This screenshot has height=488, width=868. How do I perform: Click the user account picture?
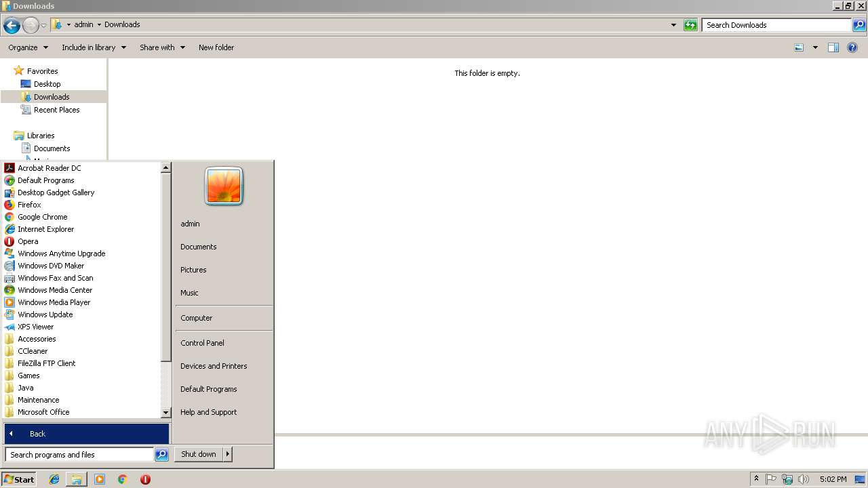tap(224, 186)
